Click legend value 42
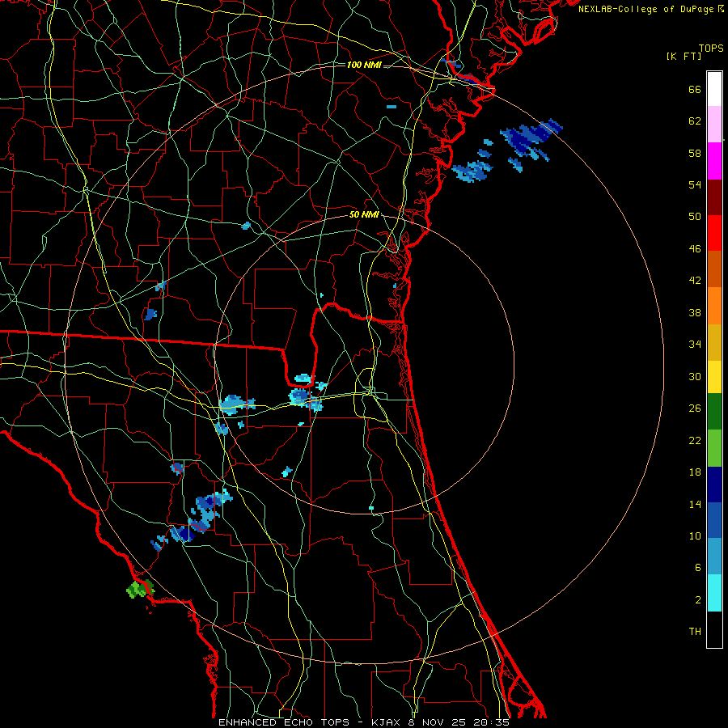The height and width of the screenshot is (728, 728). [x=695, y=281]
